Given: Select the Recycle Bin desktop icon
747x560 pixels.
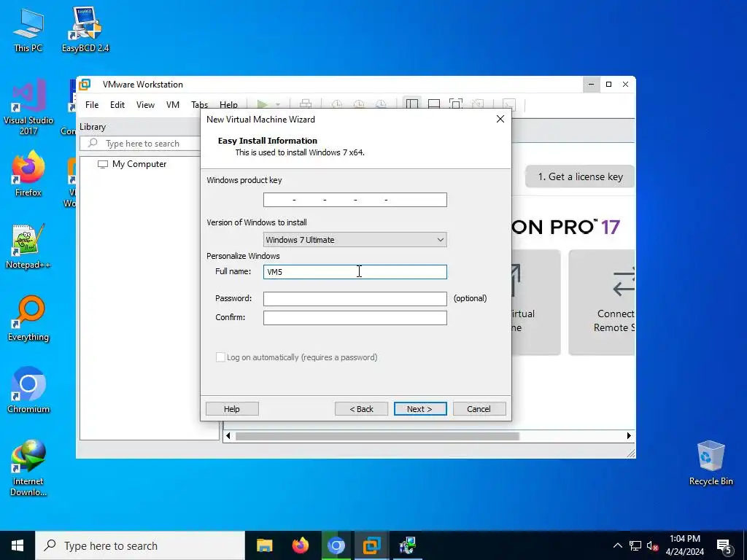Looking at the screenshot, I should pos(711,463).
